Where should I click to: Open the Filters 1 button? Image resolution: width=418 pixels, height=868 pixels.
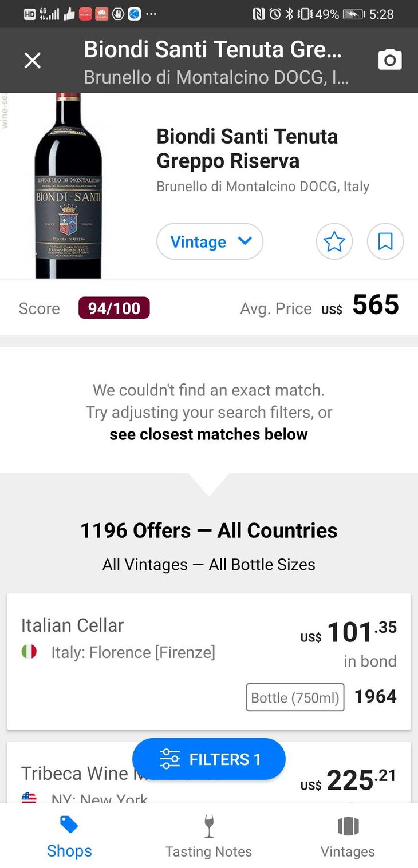(209, 759)
